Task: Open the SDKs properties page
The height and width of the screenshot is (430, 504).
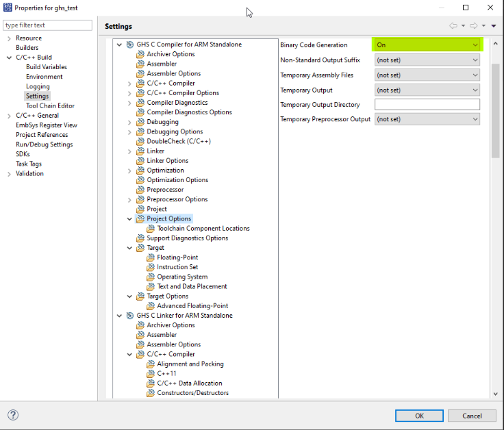Action: click(x=23, y=154)
